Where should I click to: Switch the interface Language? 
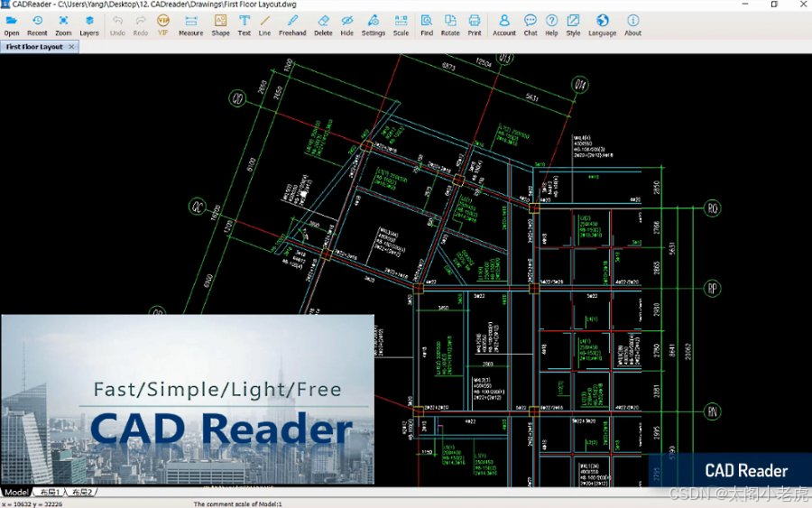[x=603, y=25]
